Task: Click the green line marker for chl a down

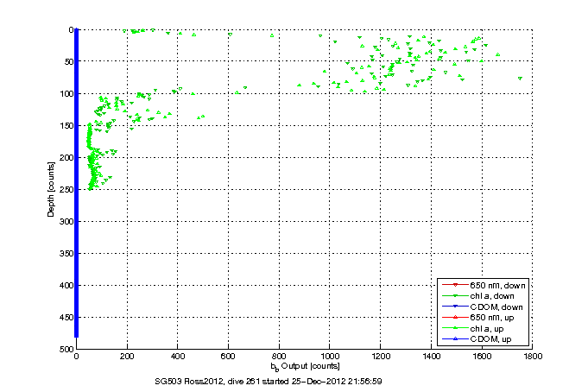Action: 455,296
